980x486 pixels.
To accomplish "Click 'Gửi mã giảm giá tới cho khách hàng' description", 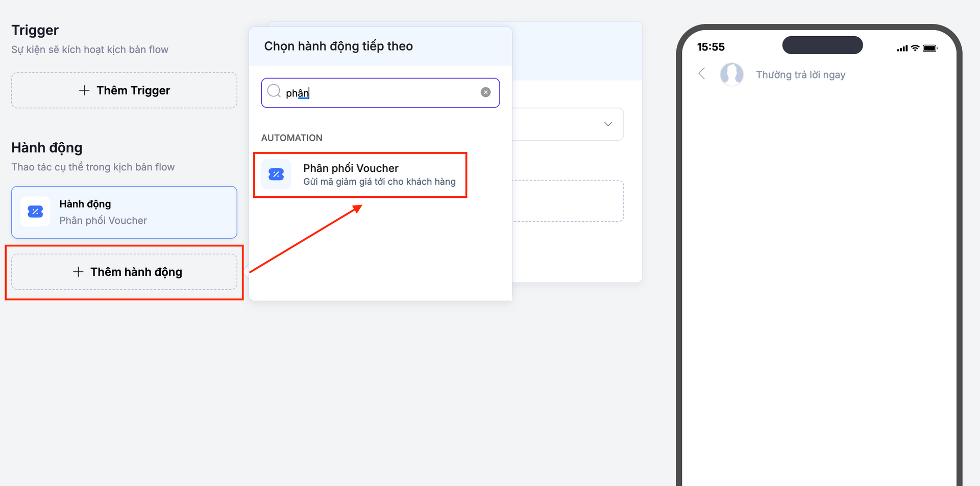I will pos(379,182).
